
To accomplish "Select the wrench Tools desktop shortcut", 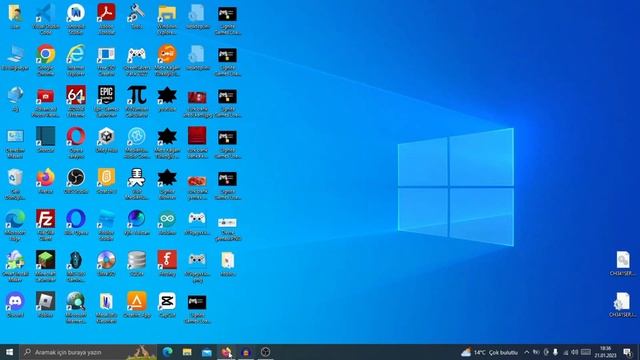I will click(x=137, y=16).
